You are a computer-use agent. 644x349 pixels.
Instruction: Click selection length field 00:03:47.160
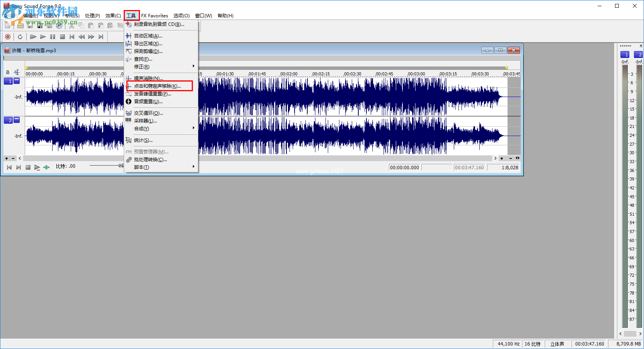pyautogui.click(x=469, y=167)
